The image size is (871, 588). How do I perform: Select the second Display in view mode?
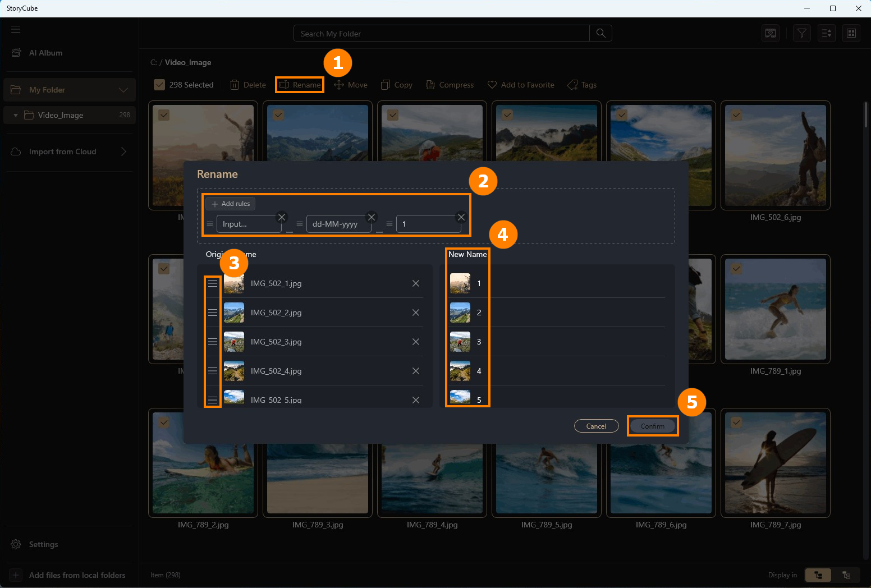pyautogui.click(x=846, y=575)
